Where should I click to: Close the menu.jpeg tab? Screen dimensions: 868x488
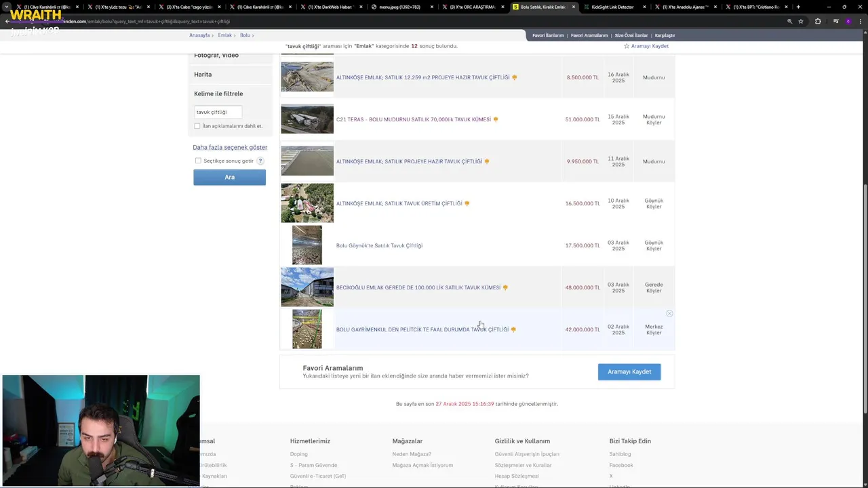(x=432, y=7)
